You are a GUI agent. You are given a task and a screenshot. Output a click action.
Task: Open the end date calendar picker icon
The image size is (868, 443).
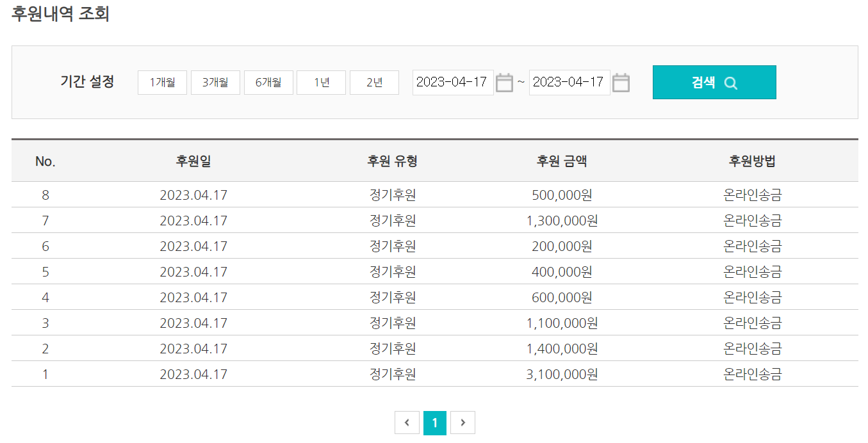click(621, 83)
